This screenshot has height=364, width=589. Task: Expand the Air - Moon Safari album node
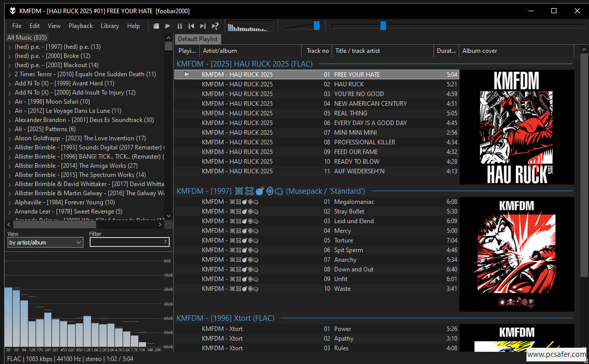pyautogui.click(x=10, y=102)
